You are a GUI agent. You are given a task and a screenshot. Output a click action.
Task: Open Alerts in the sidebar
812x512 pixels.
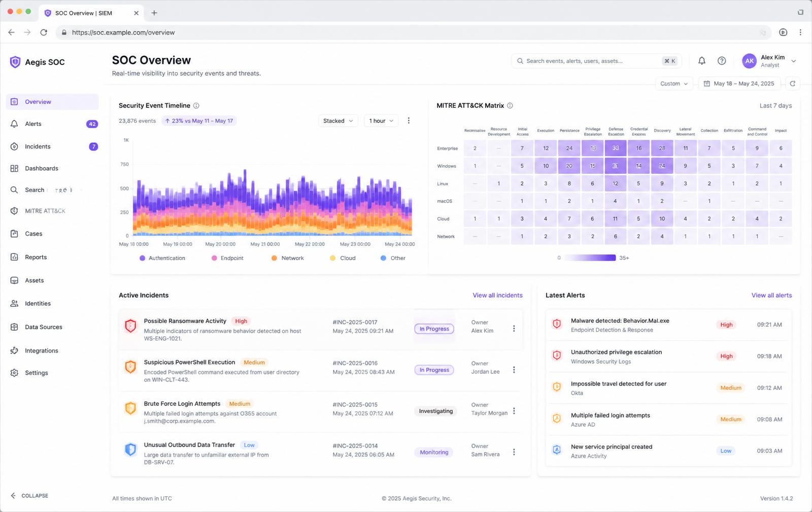point(52,124)
